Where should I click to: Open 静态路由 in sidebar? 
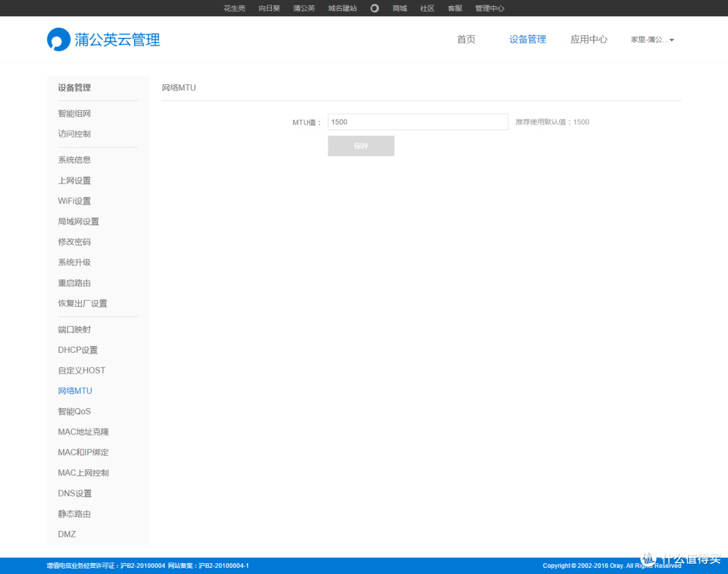[x=74, y=513]
